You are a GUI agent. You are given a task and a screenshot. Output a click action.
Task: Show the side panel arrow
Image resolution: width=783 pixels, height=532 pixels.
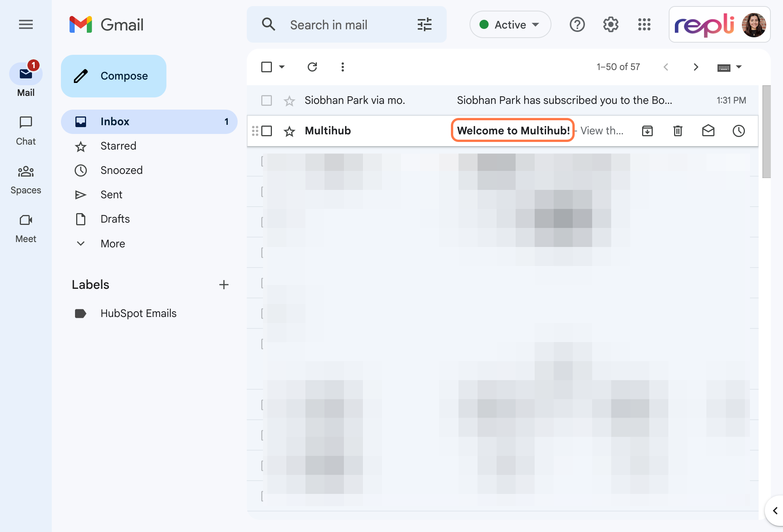pyautogui.click(x=775, y=511)
